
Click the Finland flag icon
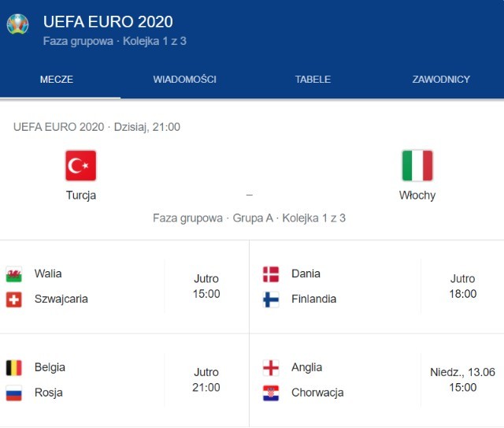click(x=270, y=300)
